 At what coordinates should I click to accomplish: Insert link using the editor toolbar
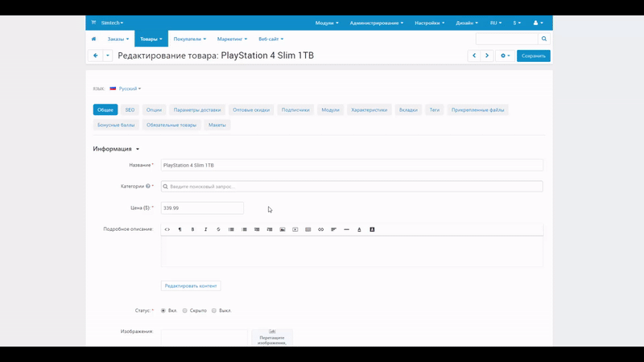[x=320, y=229]
